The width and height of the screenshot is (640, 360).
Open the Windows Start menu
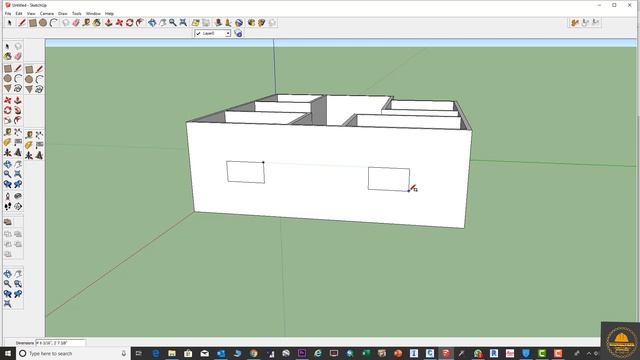8,353
